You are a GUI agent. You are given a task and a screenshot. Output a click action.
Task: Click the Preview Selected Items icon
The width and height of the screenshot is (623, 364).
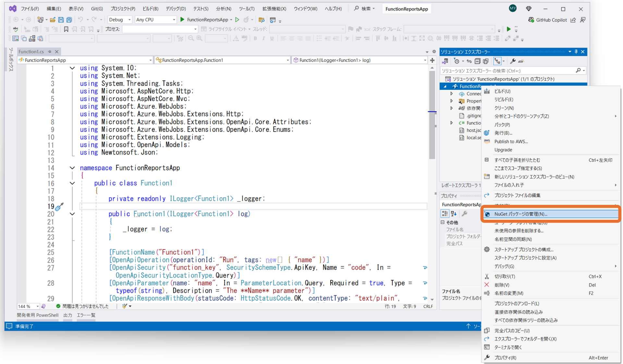click(x=521, y=61)
